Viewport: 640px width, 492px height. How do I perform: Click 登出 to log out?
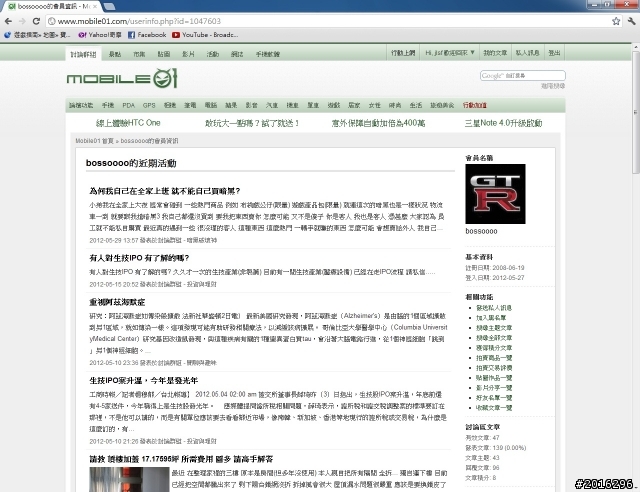click(x=554, y=53)
